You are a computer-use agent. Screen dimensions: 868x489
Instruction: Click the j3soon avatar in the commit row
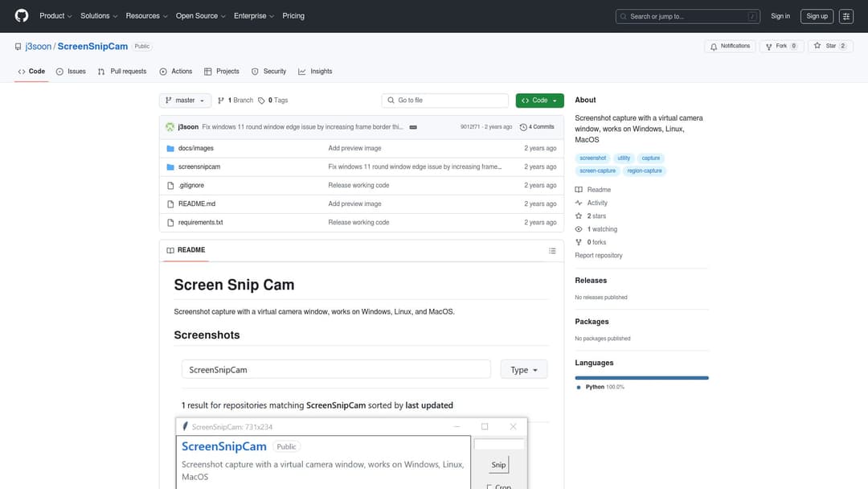[x=170, y=127]
